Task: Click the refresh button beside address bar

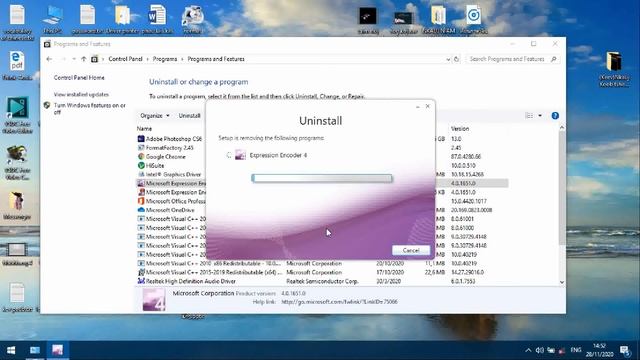Action: pyautogui.click(x=456, y=59)
